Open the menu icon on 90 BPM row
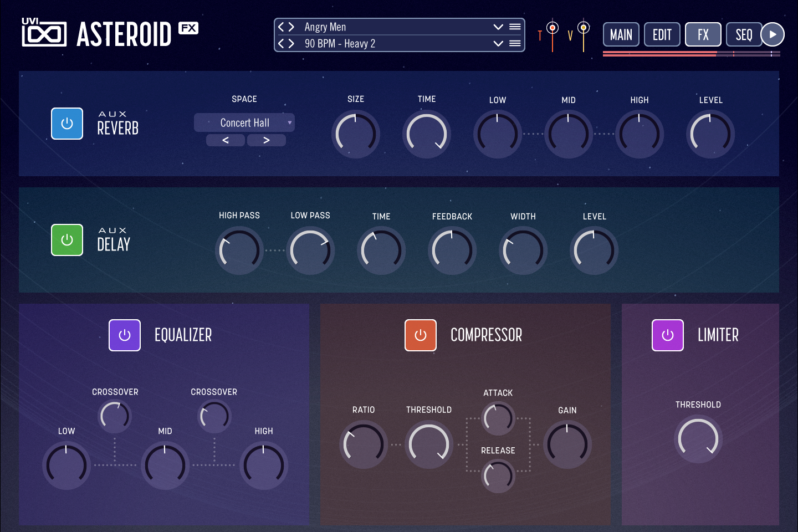Screen dimensions: 798x532 pos(515,43)
